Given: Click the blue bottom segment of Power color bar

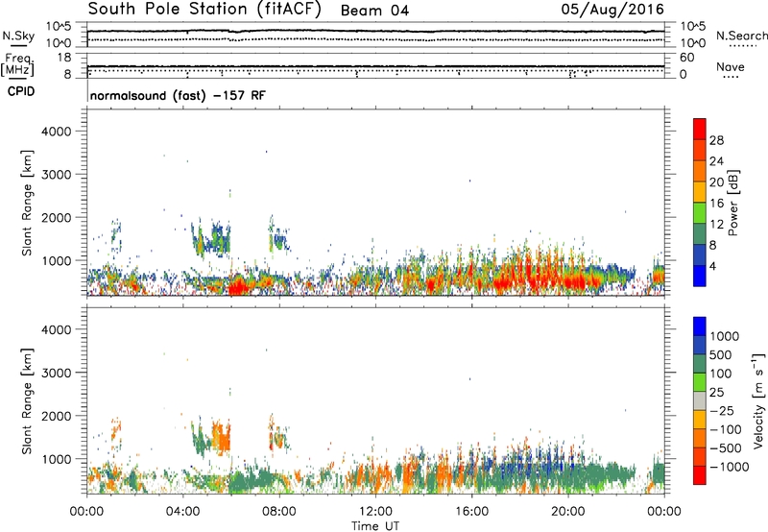Looking at the screenshot, I should click(700, 276).
